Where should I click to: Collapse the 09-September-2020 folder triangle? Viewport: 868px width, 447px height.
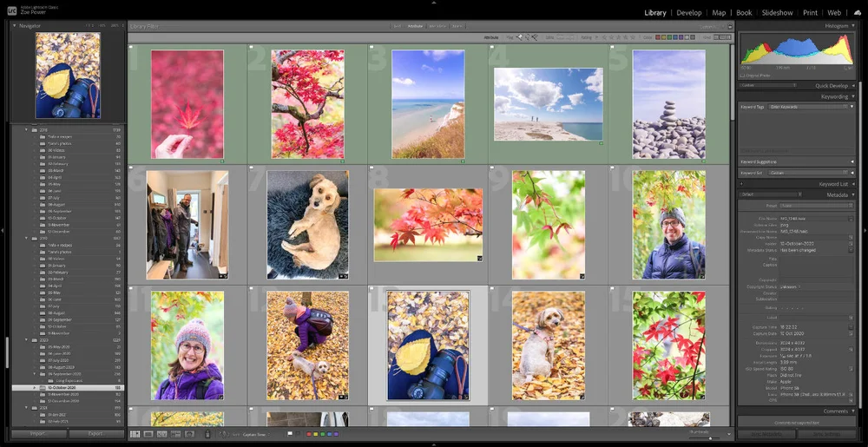pyautogui.click(x=35, y=375)
